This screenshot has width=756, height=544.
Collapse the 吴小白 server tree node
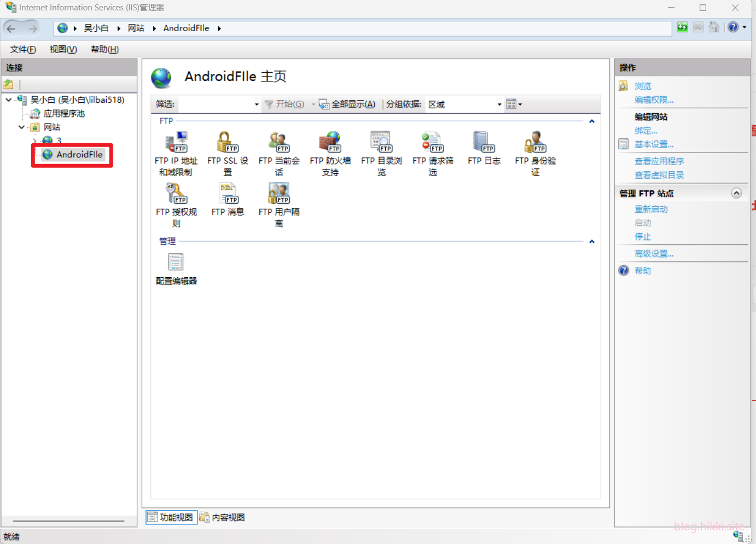coord(8,100)
